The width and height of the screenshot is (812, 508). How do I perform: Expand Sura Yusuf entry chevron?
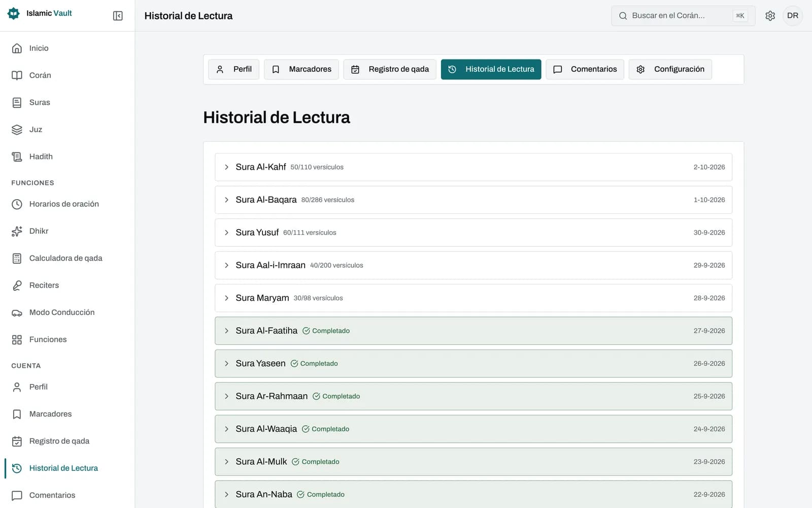pyautogui.click(x=226, y=233)
